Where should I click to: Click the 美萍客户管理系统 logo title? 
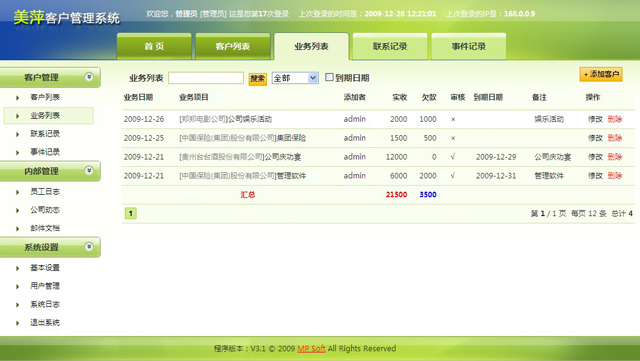tap(67, 18)
